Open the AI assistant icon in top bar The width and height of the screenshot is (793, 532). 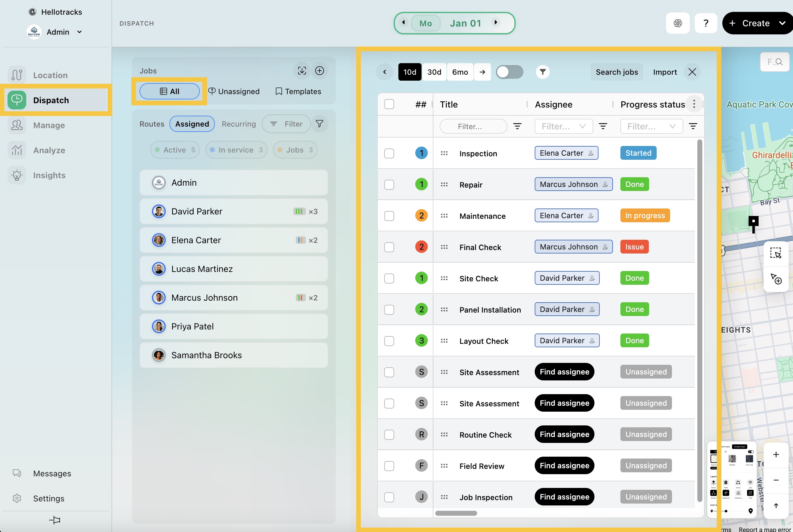click(x=678, y=23)
